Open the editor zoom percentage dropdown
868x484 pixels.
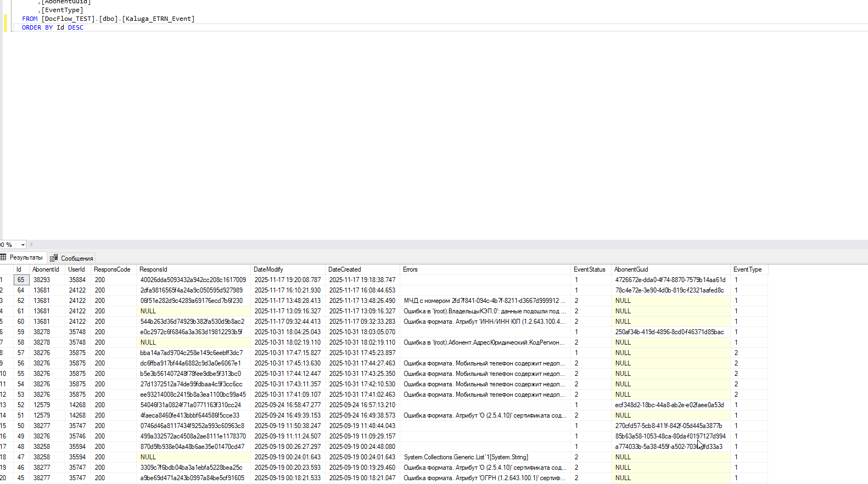point(23,245)
